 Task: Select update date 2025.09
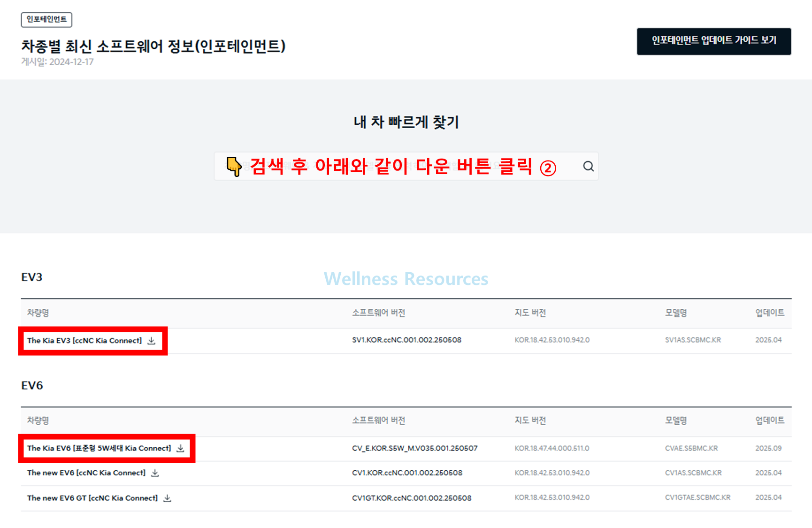[x=768, y=449]
